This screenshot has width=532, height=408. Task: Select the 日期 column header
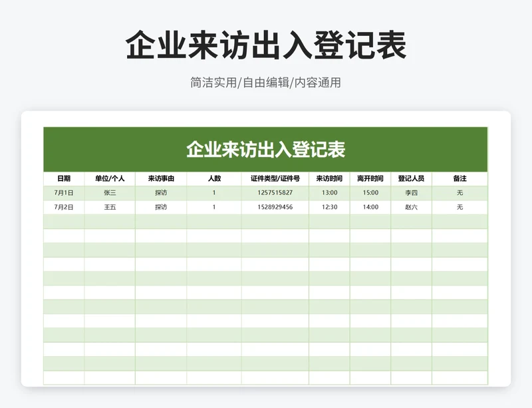click(64, 178)
